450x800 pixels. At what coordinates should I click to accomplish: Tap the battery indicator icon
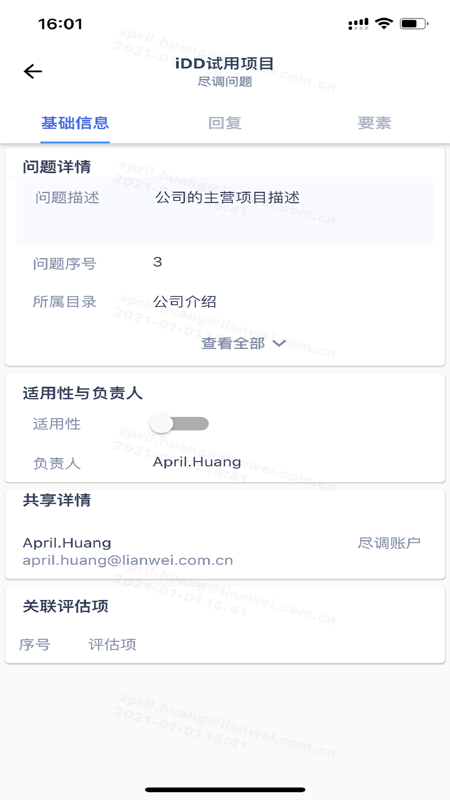pos(414,23)
